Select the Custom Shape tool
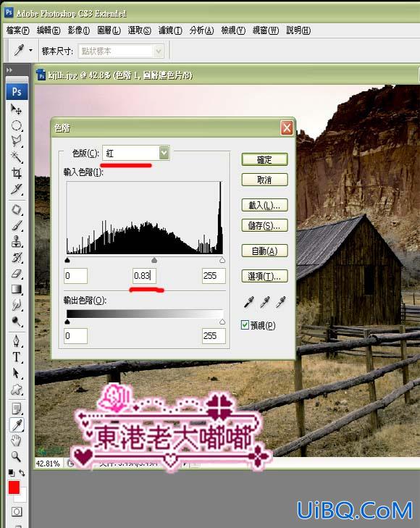 (x=16, y=390)
